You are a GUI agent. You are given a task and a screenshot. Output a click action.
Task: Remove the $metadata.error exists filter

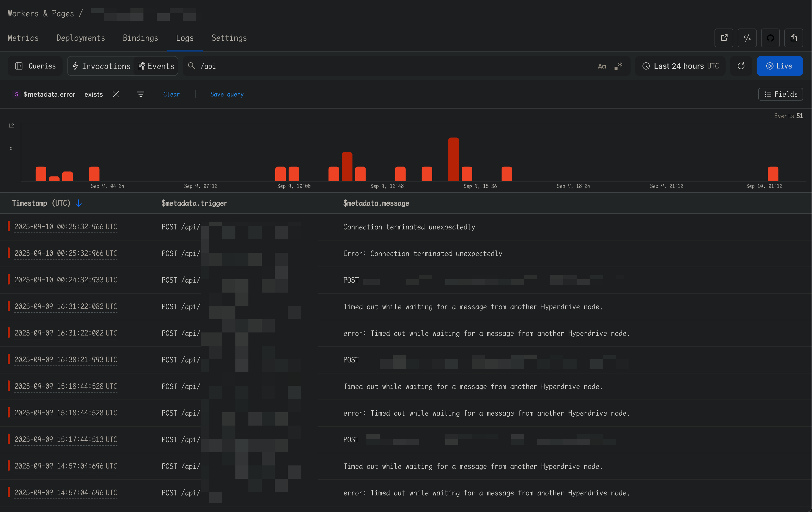pos(116,94)
